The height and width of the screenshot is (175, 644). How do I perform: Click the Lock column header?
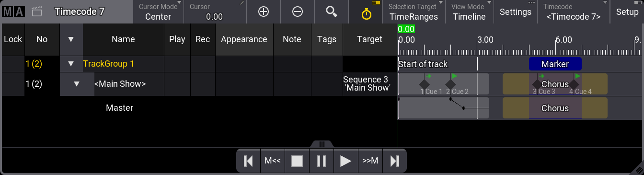pyautogui.click(x=13, y=39)
